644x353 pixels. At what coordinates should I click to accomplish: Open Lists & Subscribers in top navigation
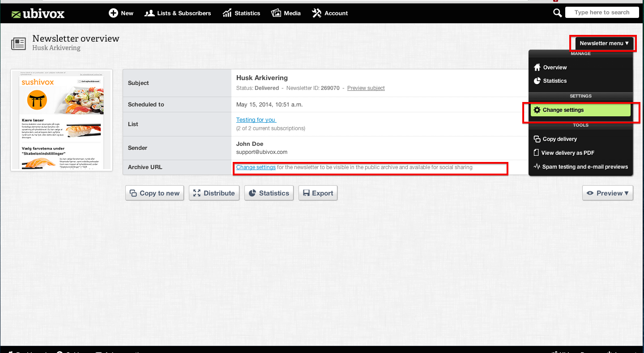coord(178,13)
